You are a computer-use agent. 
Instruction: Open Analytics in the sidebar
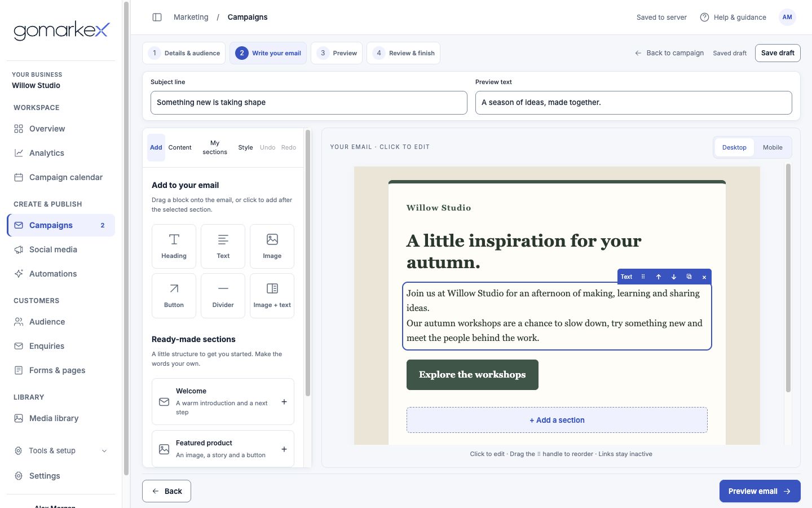pyautogui.click(x=61, y=153)
